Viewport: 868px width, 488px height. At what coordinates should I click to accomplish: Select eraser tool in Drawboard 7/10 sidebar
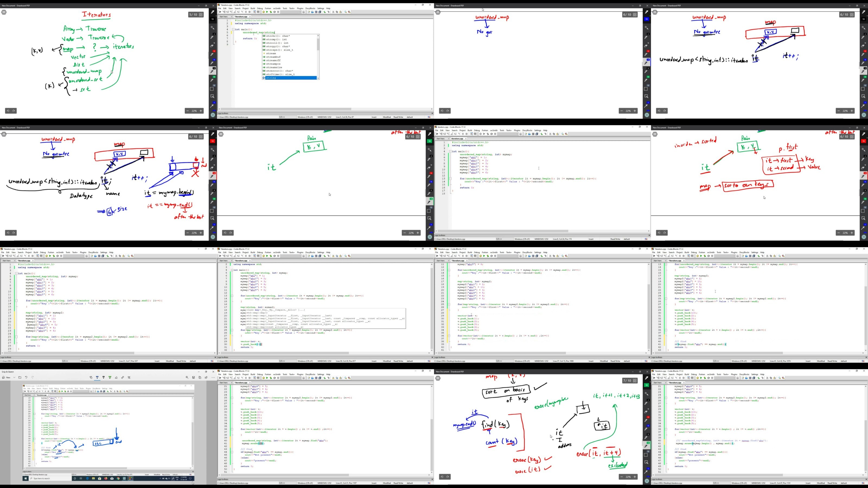pyautogui.click(x=646, y=412)
